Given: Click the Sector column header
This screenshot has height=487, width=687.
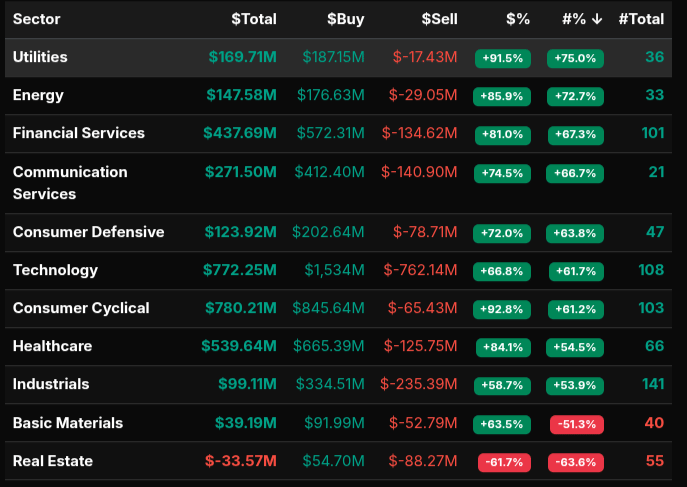Looking at the screenshot, I should click(x=38, y=19).
